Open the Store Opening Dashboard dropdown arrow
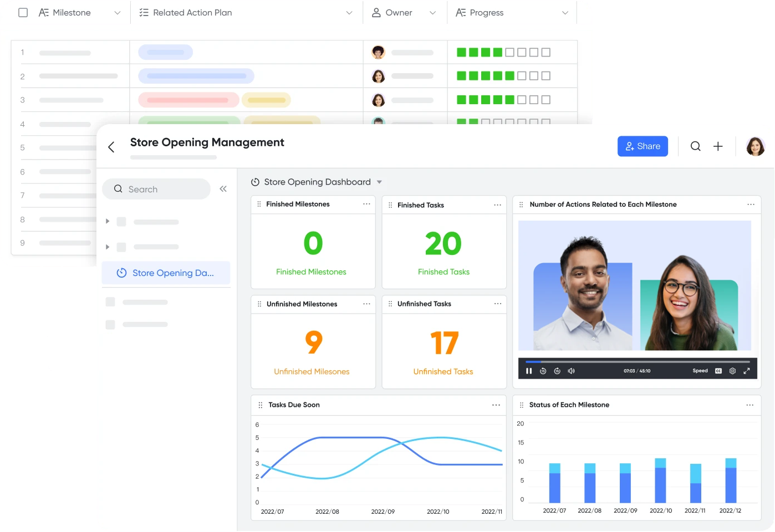The image size is (775, 532). coord(379,182)
